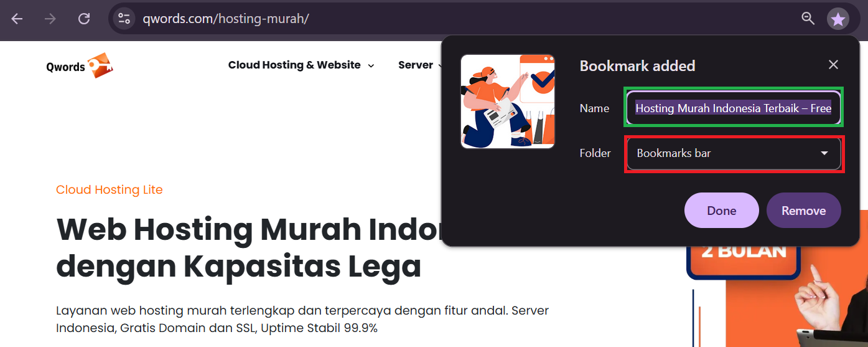868x347 pixels.
Task: Click the 'dengan Kapasitas Lega' heading
Action: point(239,267)
